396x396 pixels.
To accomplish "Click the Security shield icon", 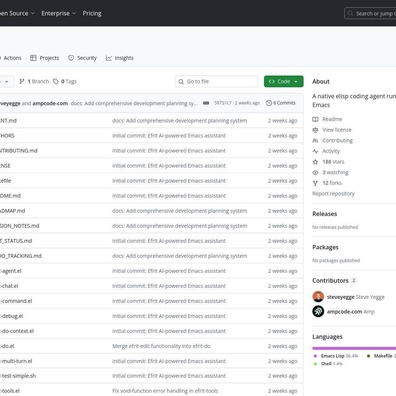I will click(71, 58).
